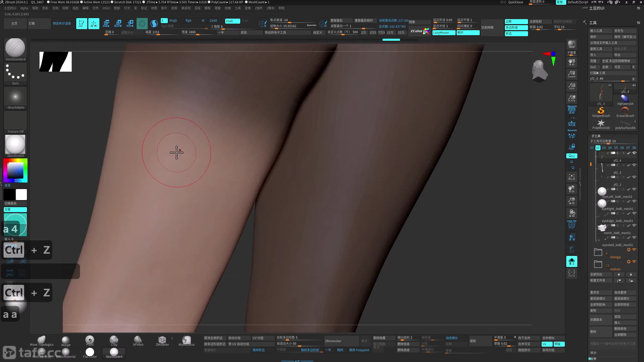Open the BrushAlpha alpha picker
644x362 pixels.
[x=15, y=98]
